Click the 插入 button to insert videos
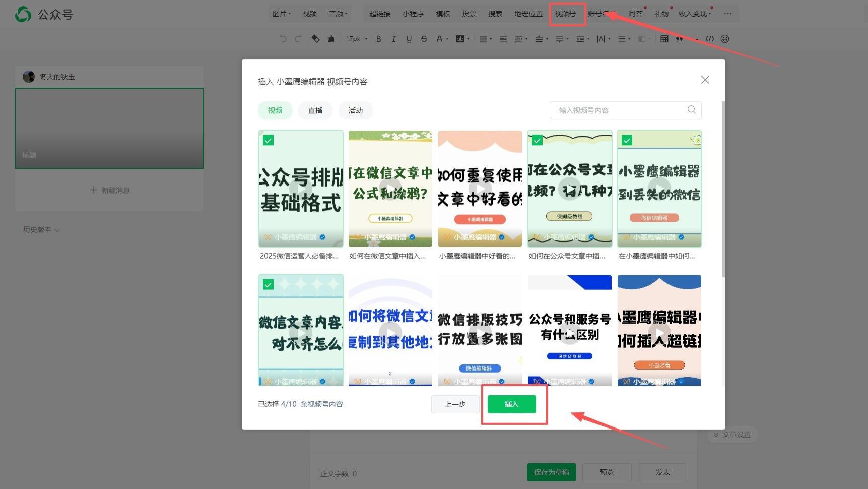This screenshot has height=489, width=868. [x=511, y=404]
